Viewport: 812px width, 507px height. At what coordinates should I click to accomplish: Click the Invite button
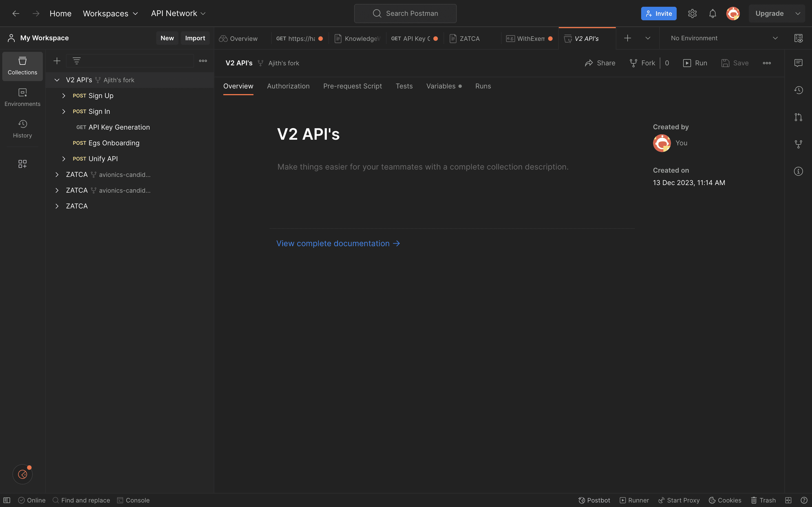(658, 14)
